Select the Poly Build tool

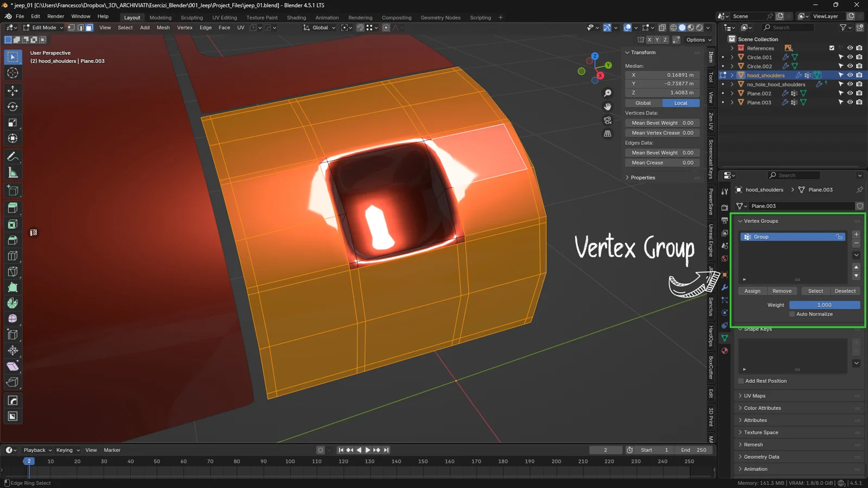click(12, 287)
